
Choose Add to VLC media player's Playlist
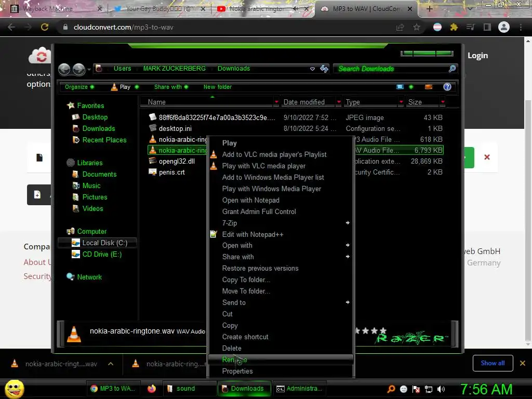(x=281, y=154)
